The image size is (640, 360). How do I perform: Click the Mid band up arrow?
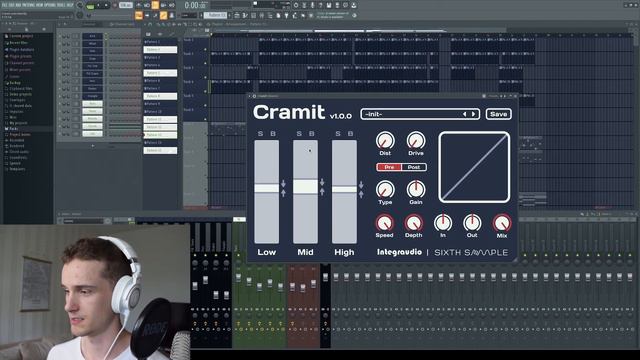[322, 191]
